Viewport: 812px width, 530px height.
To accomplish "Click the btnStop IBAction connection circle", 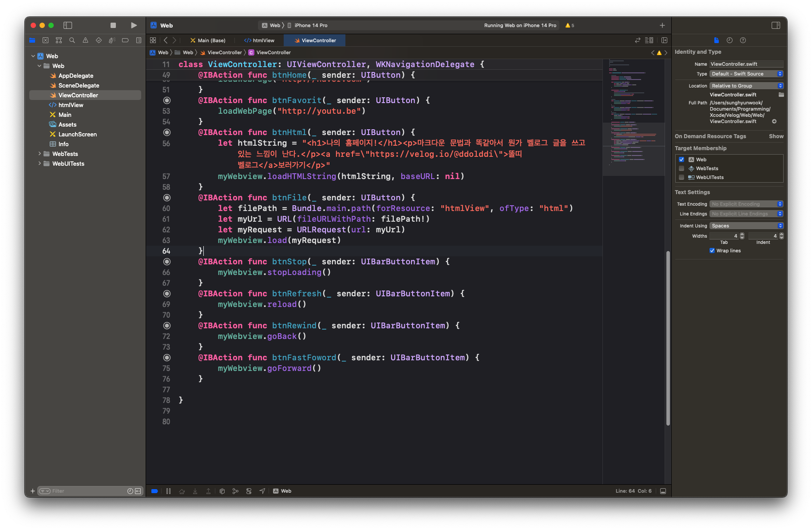I will coord(167,262).
